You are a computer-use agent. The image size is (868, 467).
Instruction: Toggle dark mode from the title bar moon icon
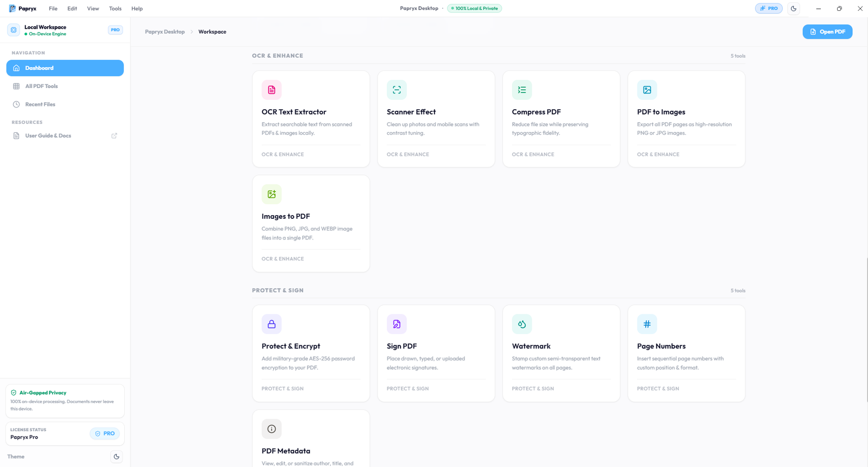(794, 9)
